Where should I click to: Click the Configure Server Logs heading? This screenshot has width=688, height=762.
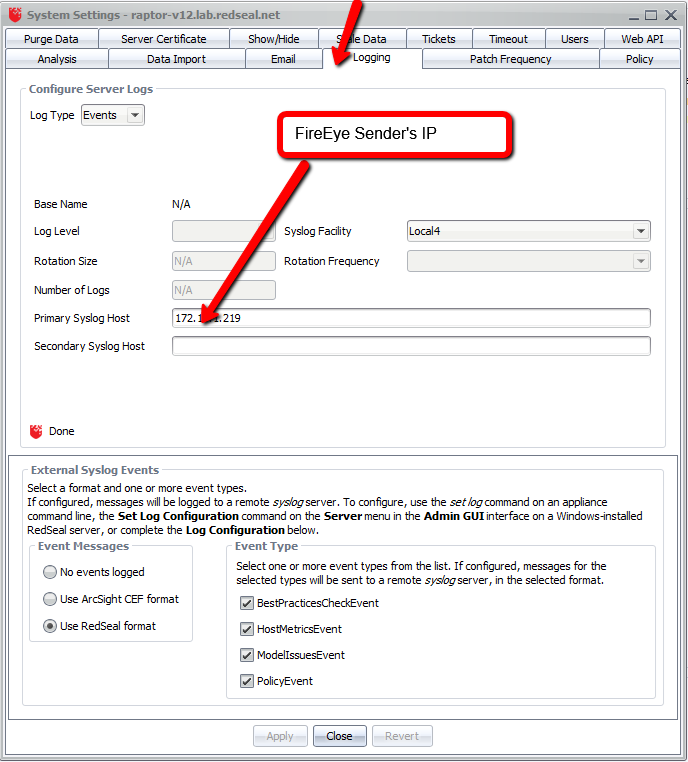click(91, 89)
